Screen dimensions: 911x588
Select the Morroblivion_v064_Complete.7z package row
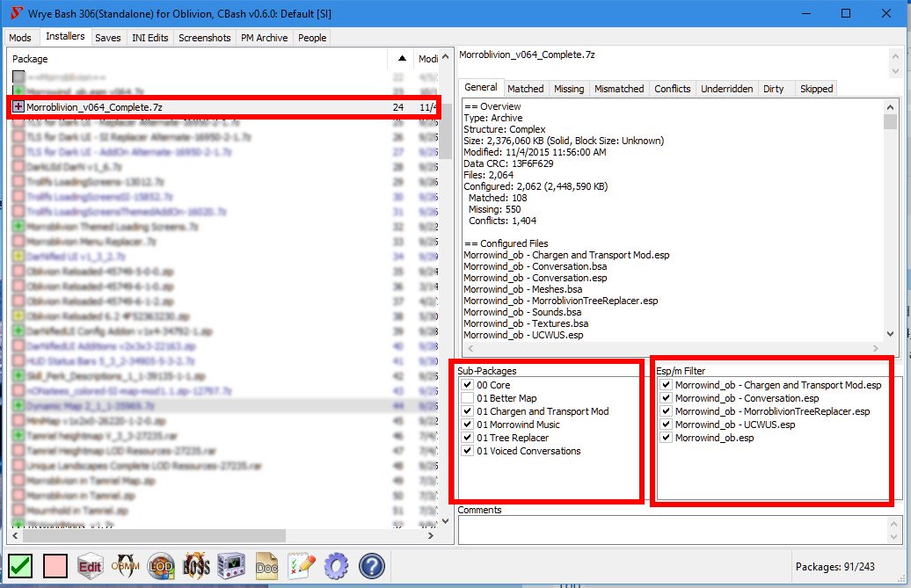click(x=224, y=107)
